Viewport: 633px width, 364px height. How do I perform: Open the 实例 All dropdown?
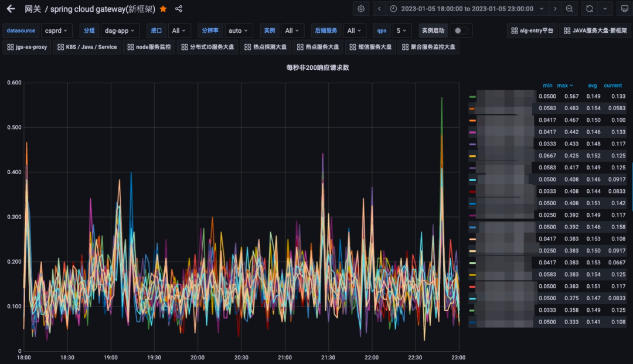[x=292, y=30]
